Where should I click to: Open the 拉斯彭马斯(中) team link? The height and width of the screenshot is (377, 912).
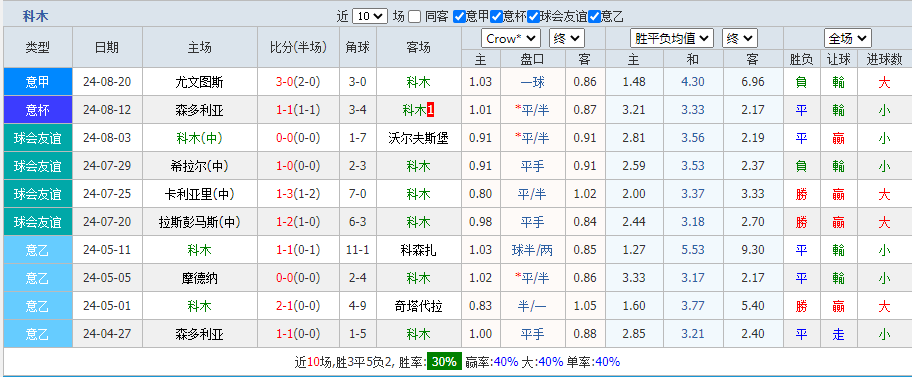[200, 222]
